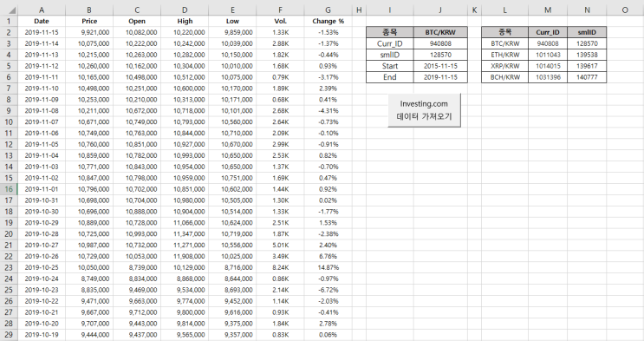Select Curr_ID value 1014015
The height and width of the screenshot is (341, 644).
548,66
